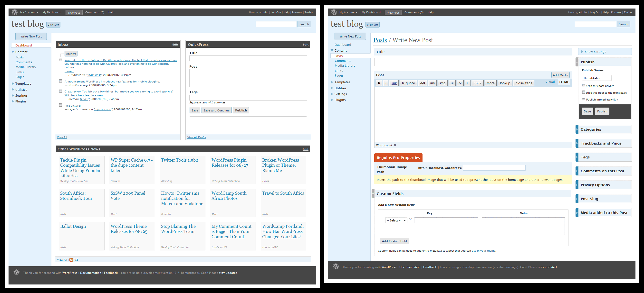Open Comments (0) in right window header
This screenshot has width=644, height=293.
point(414,12)
